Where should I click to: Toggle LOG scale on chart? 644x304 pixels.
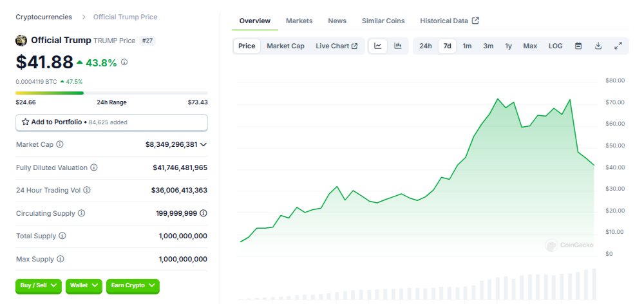[x=555, y=46]
